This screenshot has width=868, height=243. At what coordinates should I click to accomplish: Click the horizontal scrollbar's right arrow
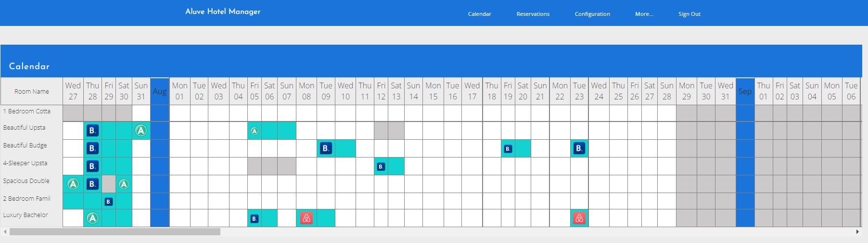click(857, 232)
